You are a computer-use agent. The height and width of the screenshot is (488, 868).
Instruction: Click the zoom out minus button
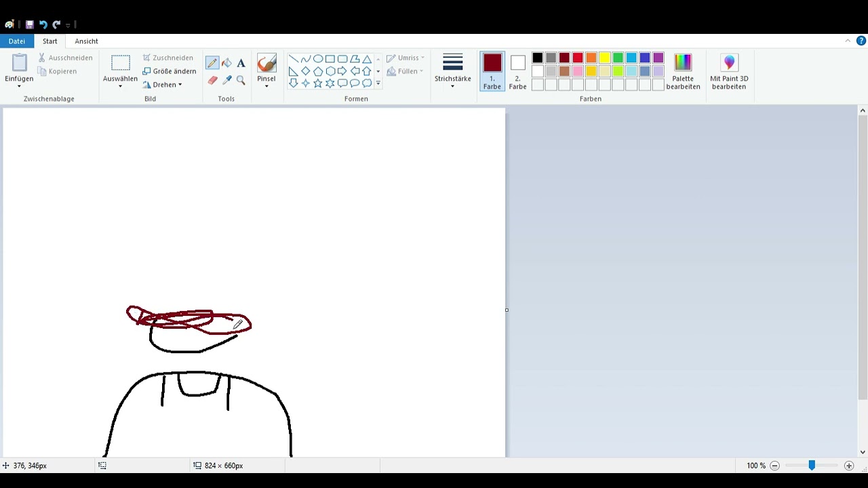[774, 466]
